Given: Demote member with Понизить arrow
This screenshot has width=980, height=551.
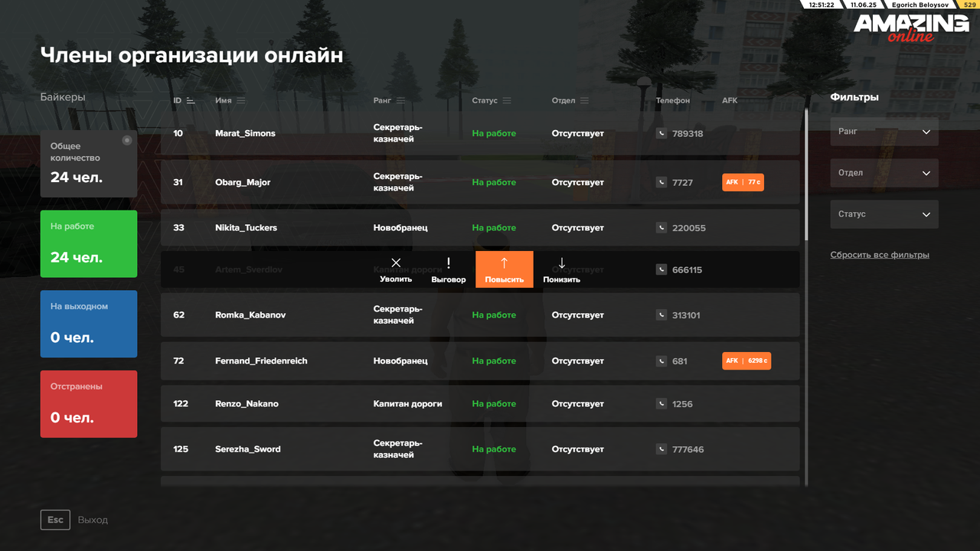Looking at the screenshot, I should [562, 262].
